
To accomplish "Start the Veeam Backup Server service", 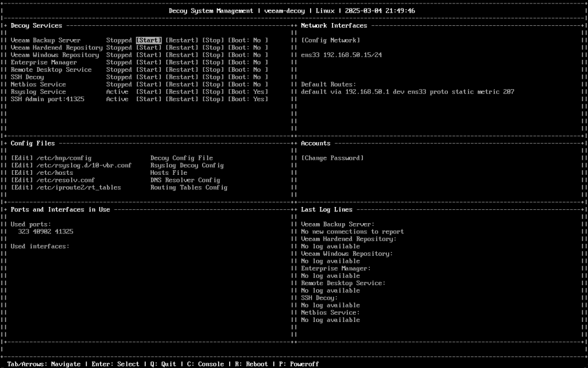I will (149, 40).
